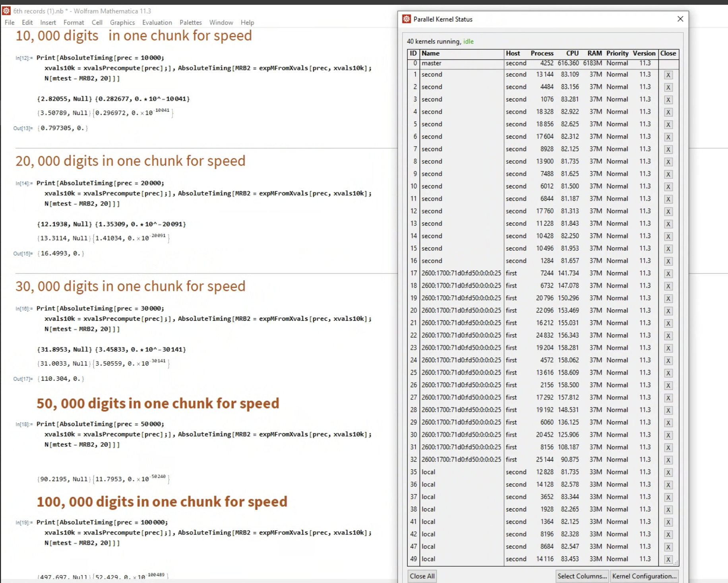Screen dimensions: 728x583
Task: Close kernel 1 using its X button
Action: click(668, 75)
